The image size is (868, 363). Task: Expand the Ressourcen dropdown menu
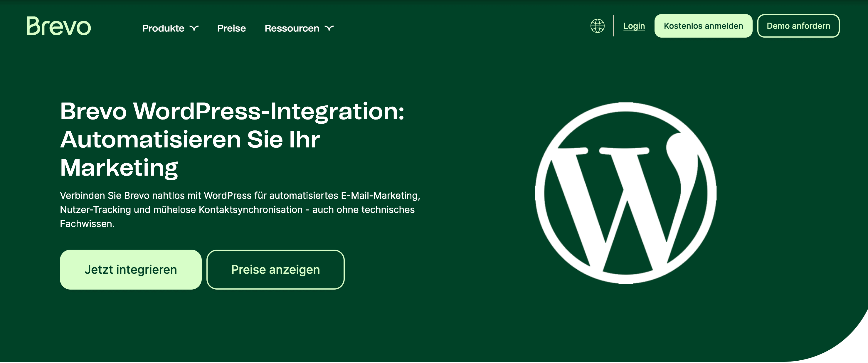[299, 28]
